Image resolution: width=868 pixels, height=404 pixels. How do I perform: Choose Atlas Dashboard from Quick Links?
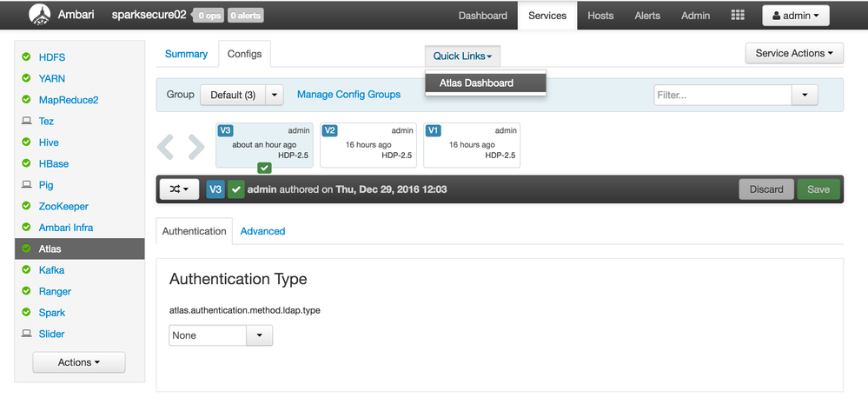(485, 83)
